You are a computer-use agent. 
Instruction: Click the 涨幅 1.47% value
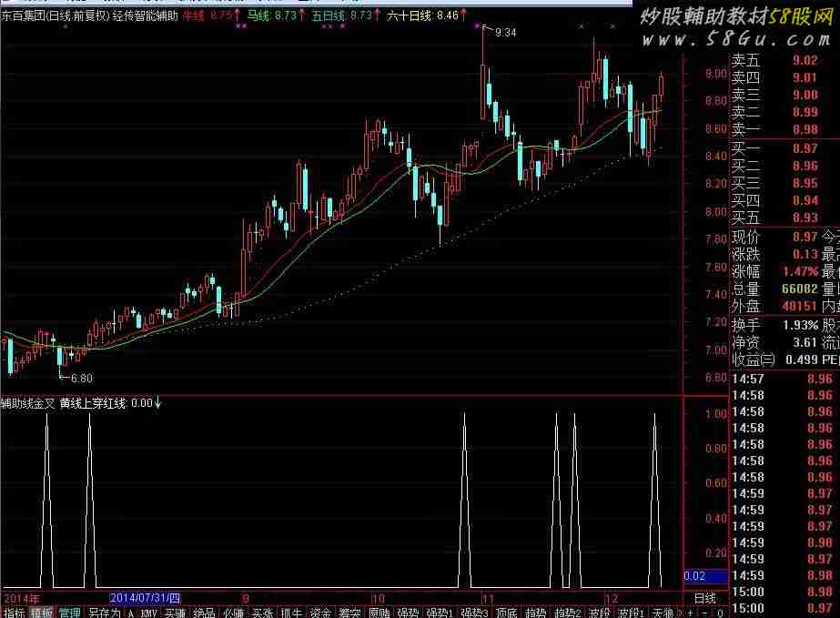click(800, 271)
